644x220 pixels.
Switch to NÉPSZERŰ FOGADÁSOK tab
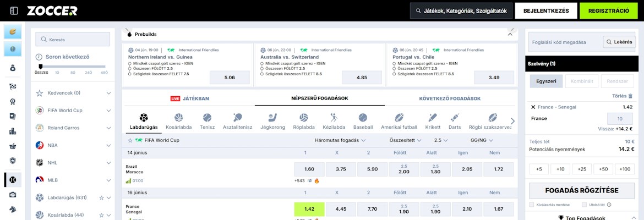(x=320, y=98)
